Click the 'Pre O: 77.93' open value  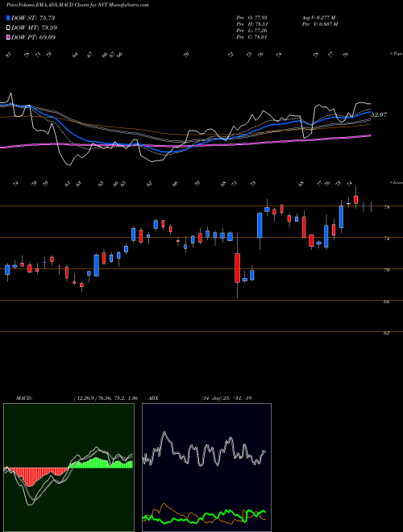click(252, 17)
